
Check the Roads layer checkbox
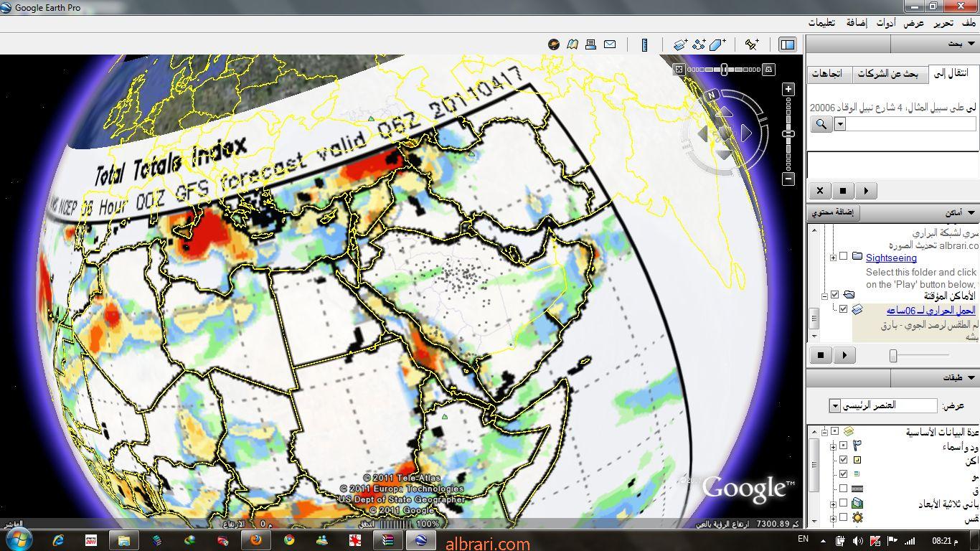(844, 489)
